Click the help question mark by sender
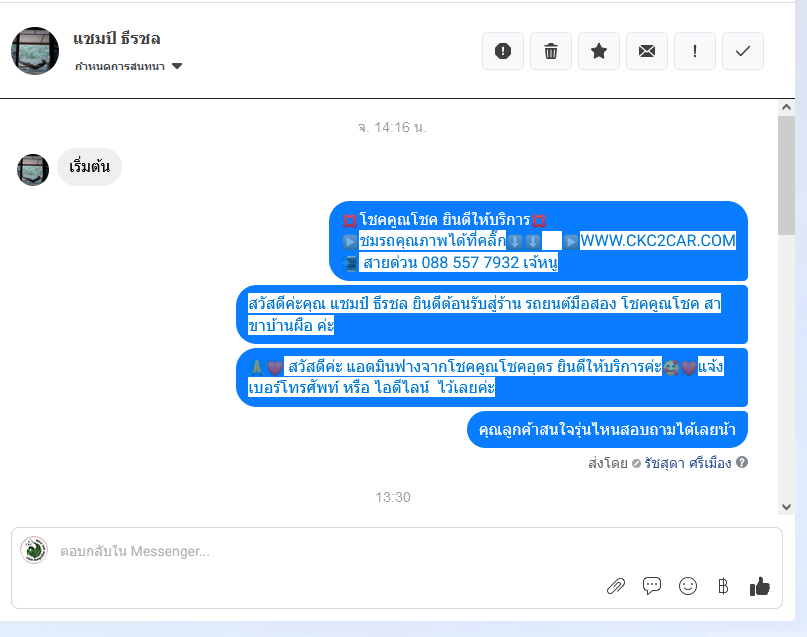 pos(742,462)
